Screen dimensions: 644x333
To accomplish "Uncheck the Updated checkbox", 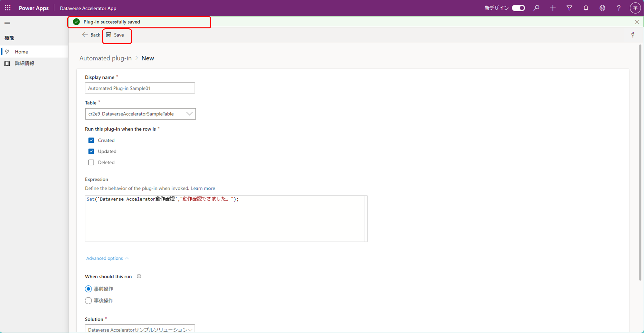I will 91,151.
